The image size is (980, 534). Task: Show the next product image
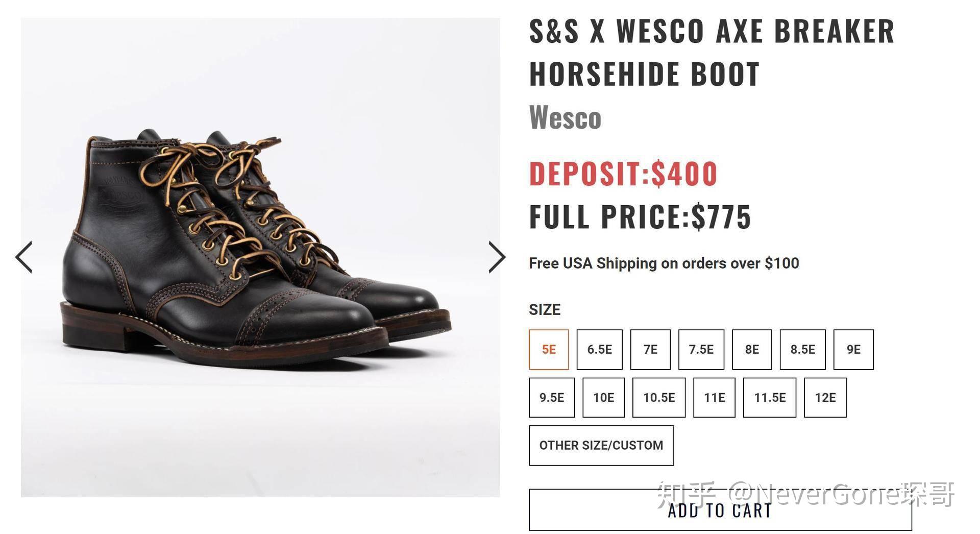[x=497, y=257]
